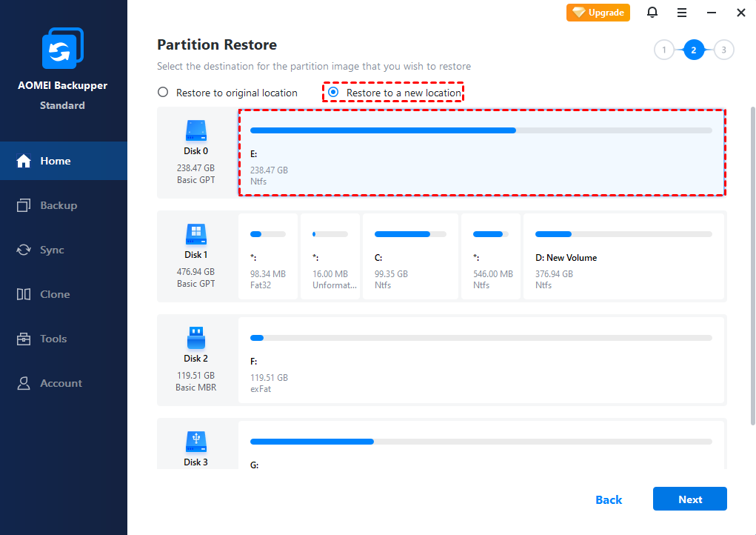Click the Disk 1 label
Viewport: 756px width, 535px height.
(195, 255)
